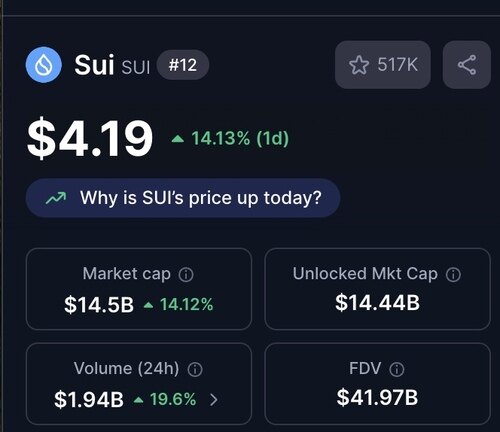Open "Why is SUI's price up today?"
Viewport: 500px width, 432px height.
pyautogui.click(x=183, y=198)
